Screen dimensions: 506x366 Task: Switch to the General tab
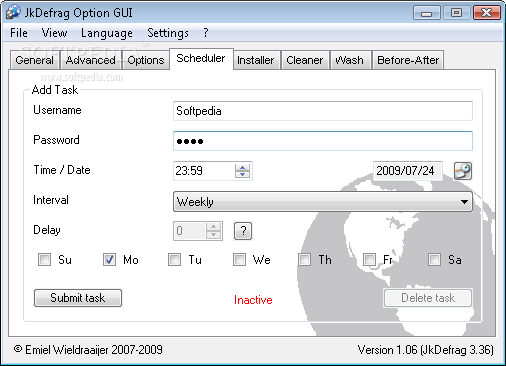34,60
